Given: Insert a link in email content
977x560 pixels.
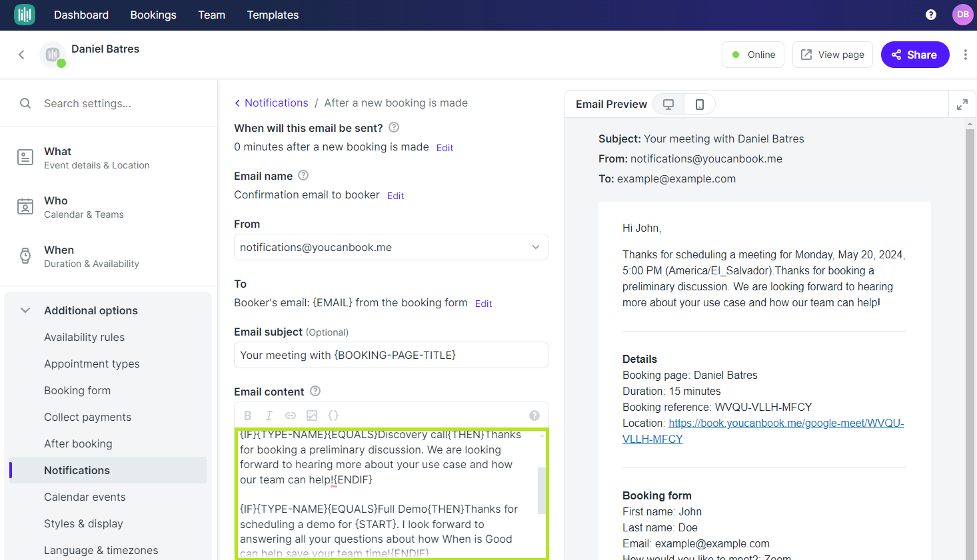Looking at the screenshot, I should coord(291,416).
